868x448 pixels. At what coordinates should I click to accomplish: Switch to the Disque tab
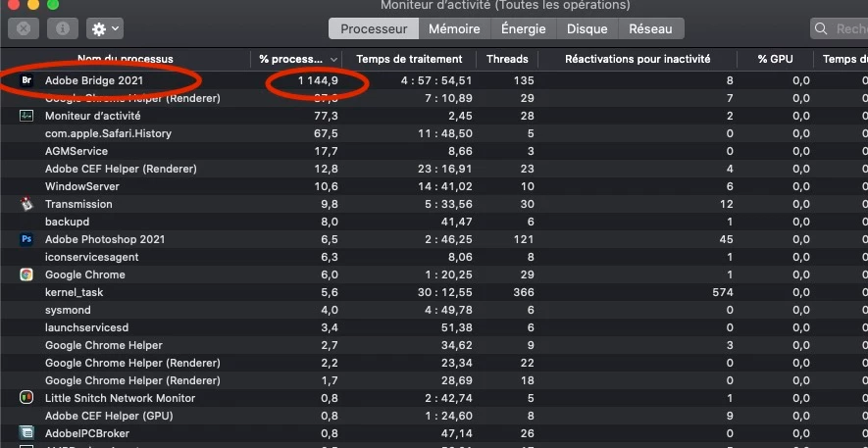coord(587,28)
